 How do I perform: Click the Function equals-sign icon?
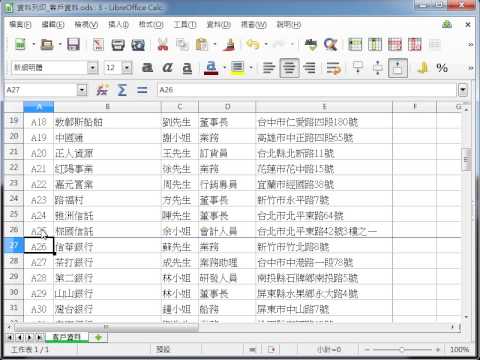point(142,90)
